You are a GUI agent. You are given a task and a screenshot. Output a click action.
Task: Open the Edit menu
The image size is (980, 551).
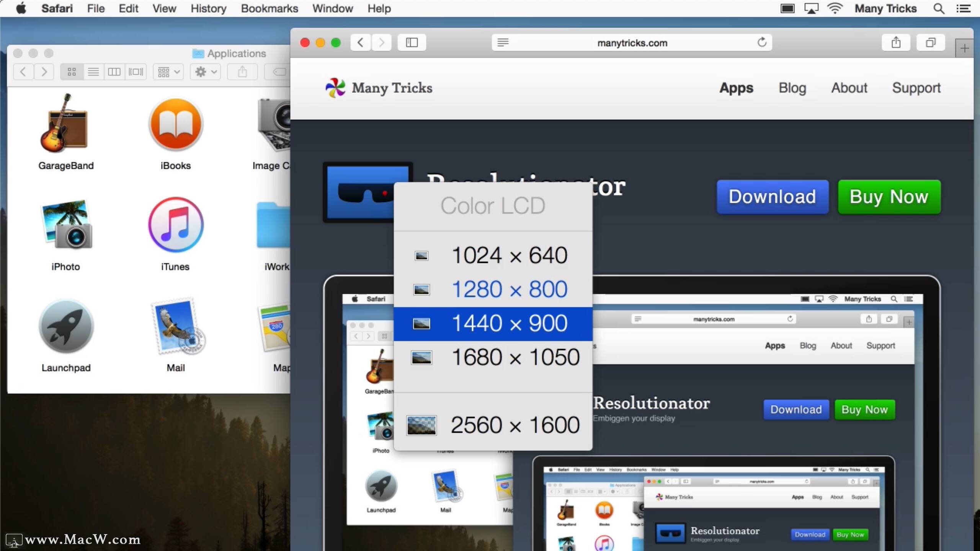coord(128,8)
